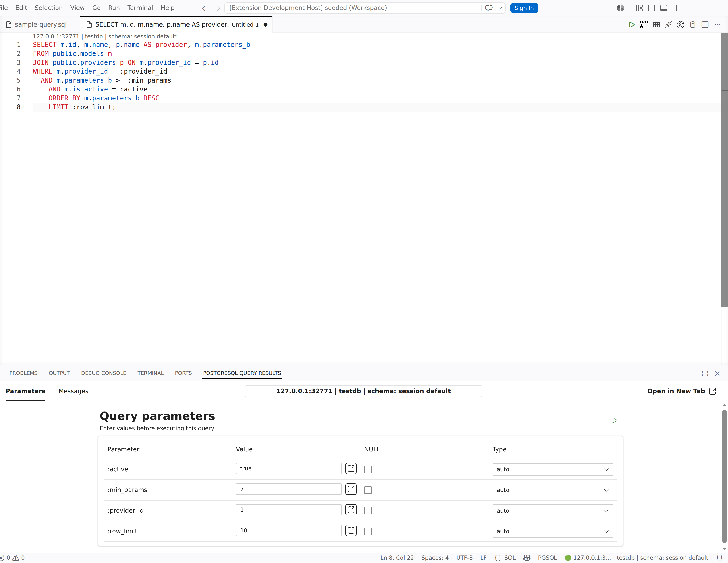Click Open in New Tab
Viewport: 728px width, 563px height.
pyautogui.click(x=681, y=391)
